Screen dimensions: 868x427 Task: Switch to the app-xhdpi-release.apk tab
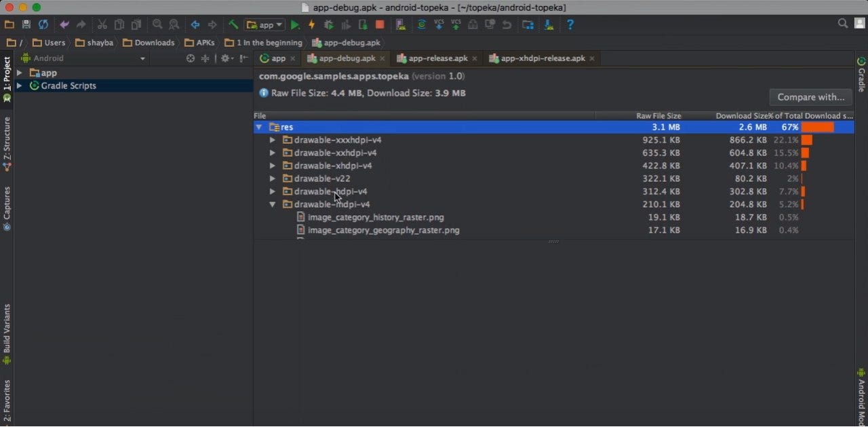coord(541,58)
